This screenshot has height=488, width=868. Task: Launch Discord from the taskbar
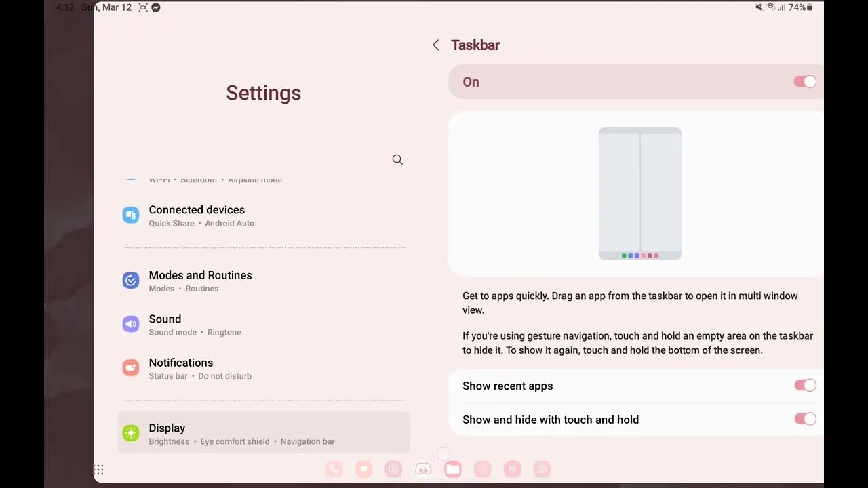coord(423,469)
